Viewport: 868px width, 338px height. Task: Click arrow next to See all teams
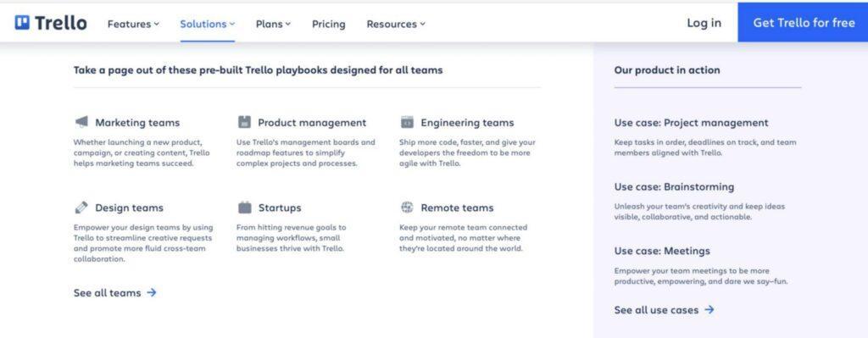152,292
